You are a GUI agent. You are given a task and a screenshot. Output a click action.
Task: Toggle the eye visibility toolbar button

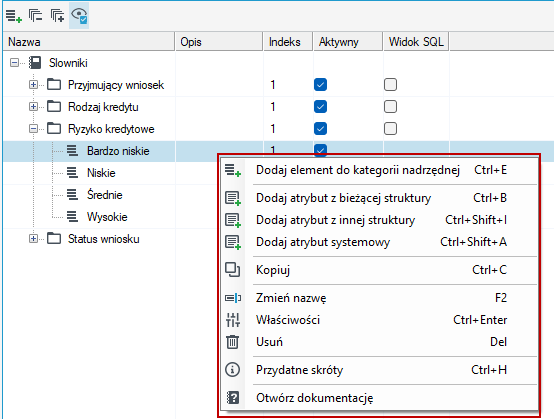tap(79, 16)
